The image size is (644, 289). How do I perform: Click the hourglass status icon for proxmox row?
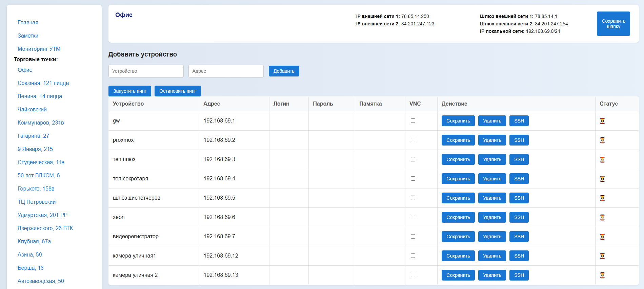pyautogui.click(x=602, y=140)
